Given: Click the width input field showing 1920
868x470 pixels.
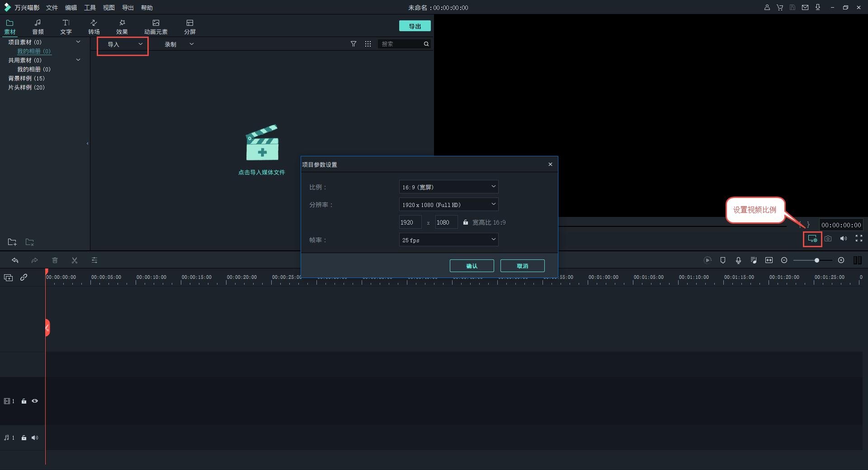Looking at the screenshot, I should pos(410,222).
